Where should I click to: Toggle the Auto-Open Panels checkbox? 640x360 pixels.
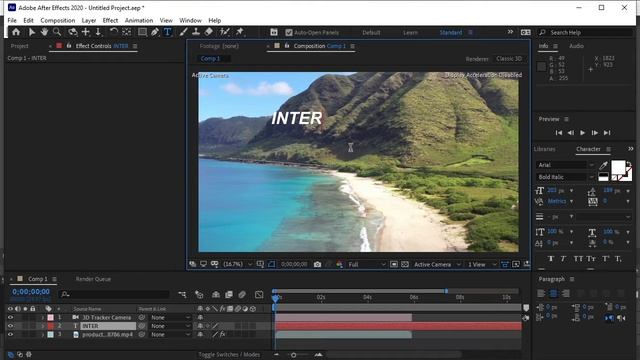pyautogui.click(x=289, y=32)
